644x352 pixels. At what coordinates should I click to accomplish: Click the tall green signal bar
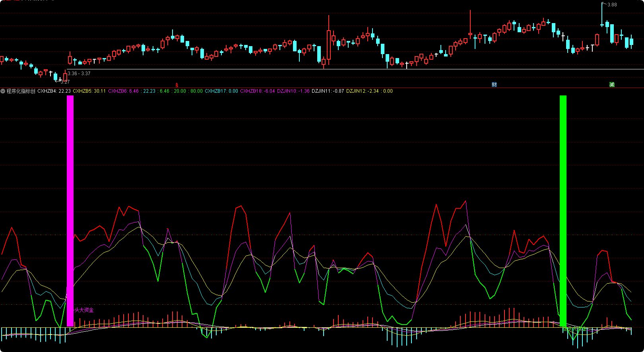(563, 211)
